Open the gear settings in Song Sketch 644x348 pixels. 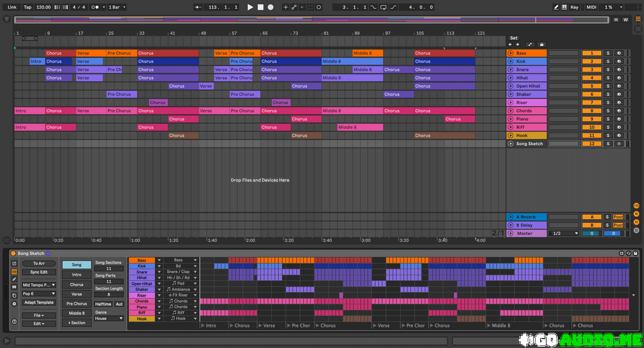[x=14, y=303]
